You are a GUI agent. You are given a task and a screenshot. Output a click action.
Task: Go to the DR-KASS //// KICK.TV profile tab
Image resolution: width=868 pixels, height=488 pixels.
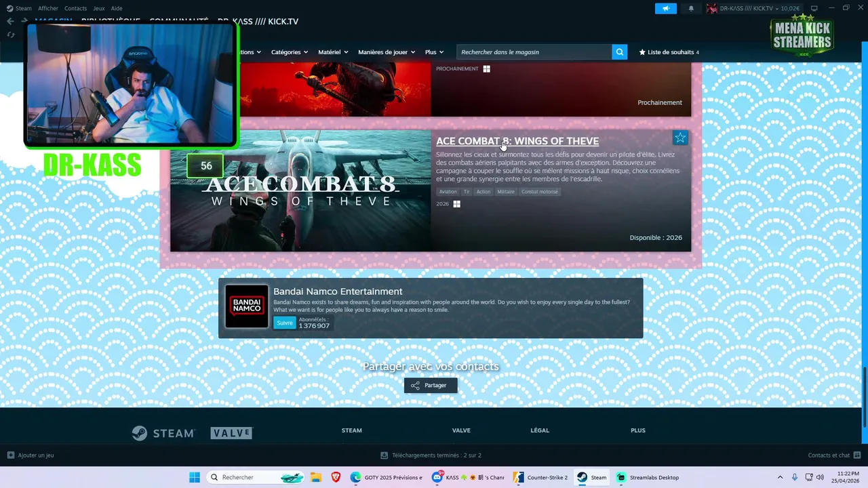(x=258, y=22)
